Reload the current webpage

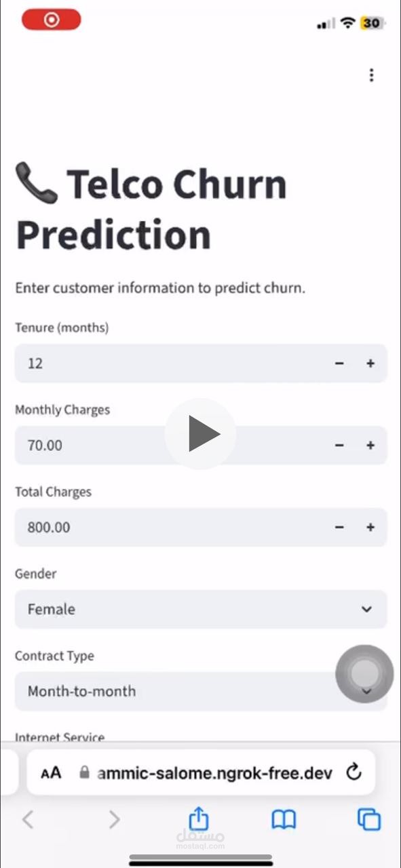point(353,772)
